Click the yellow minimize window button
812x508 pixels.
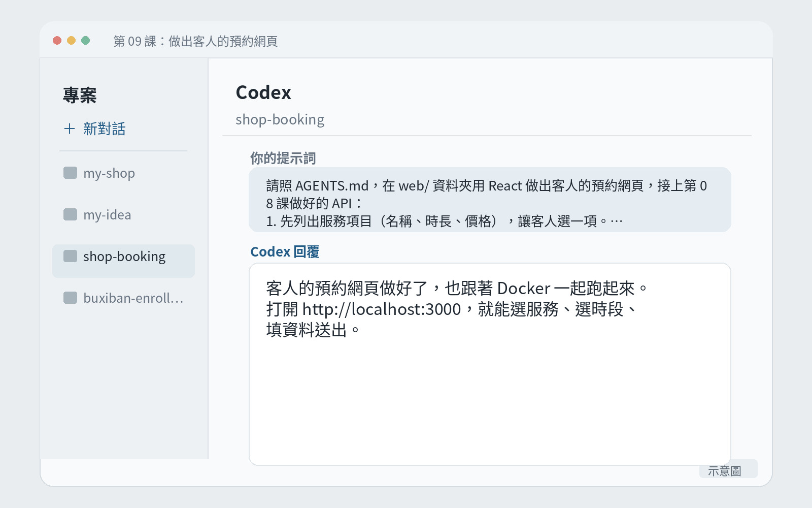(x=72, y=41)
